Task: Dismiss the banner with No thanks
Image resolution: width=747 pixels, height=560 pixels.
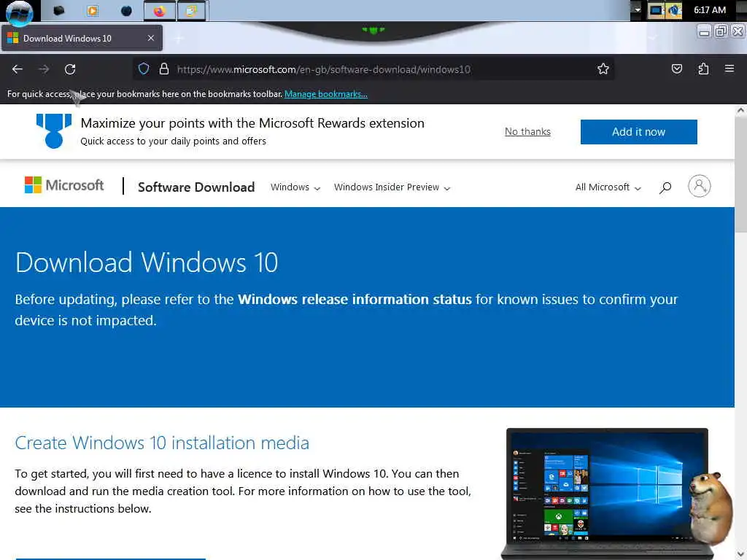Action: (x=527, y=131)
